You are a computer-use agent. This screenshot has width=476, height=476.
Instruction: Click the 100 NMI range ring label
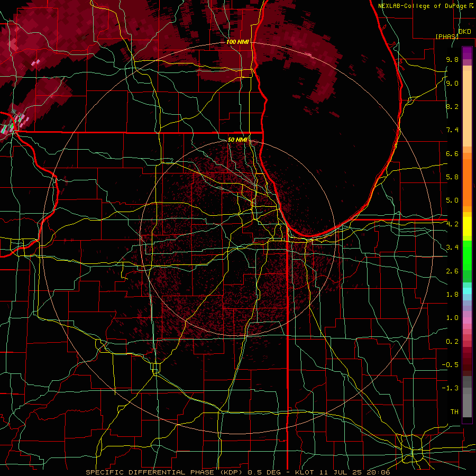point(237,42)
